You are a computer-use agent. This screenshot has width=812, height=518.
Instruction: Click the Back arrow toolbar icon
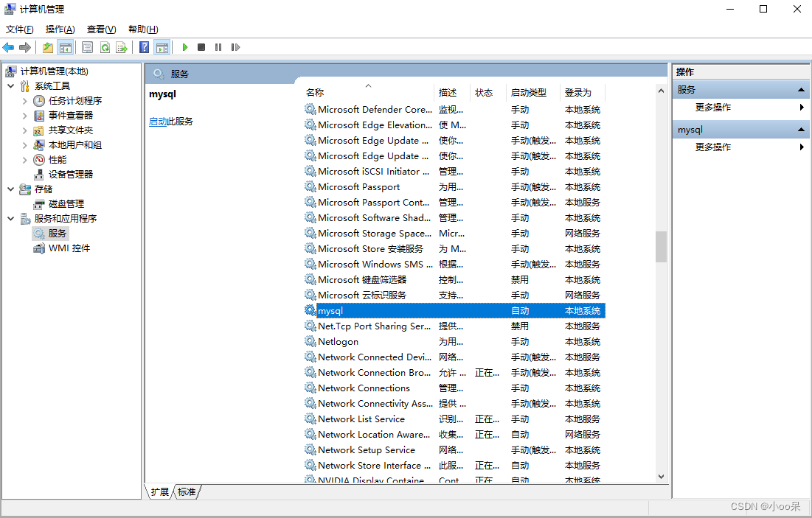8,48
